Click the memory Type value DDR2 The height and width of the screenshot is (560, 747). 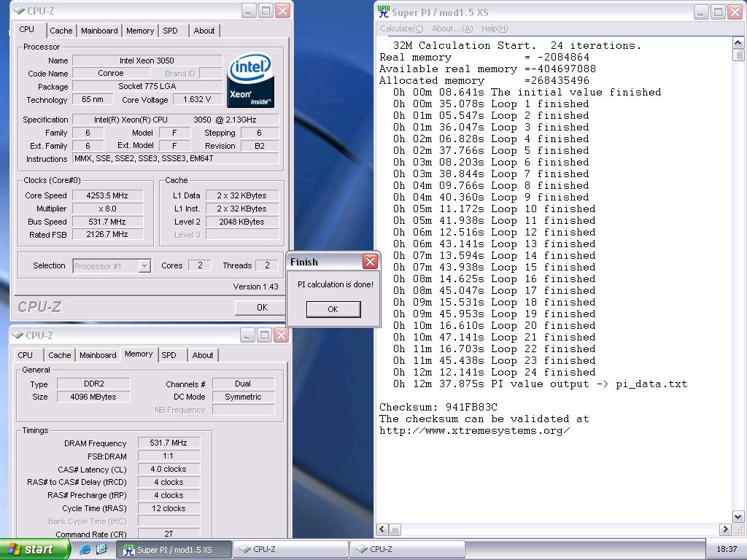93,384
